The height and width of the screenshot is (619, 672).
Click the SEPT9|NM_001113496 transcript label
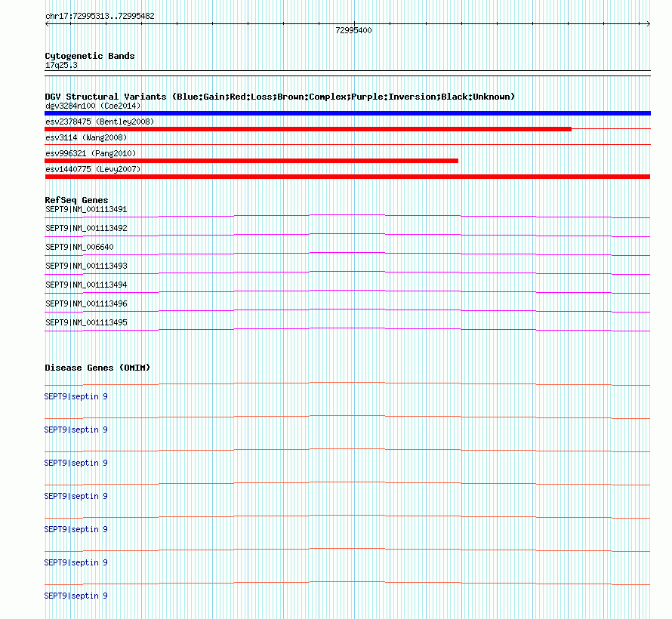(86, 303)
